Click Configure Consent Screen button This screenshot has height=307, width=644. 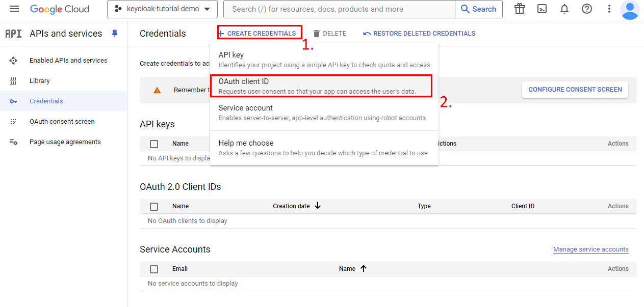[x=575, y=90]
